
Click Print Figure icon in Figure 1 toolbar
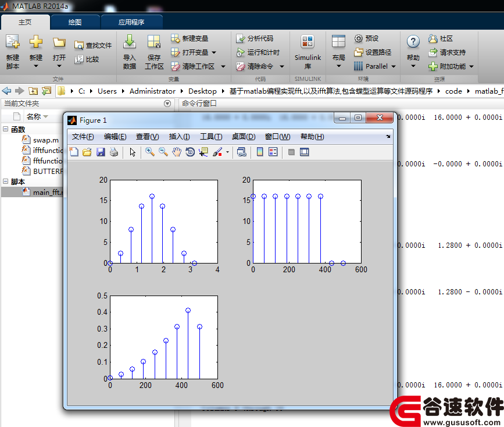coord(114,152)
